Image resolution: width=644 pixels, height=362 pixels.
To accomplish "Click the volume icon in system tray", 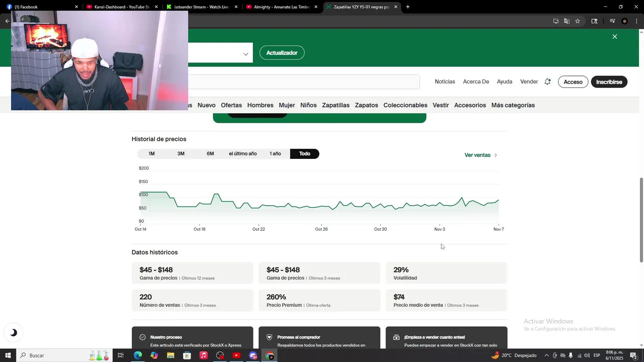I will pos(587,355).
